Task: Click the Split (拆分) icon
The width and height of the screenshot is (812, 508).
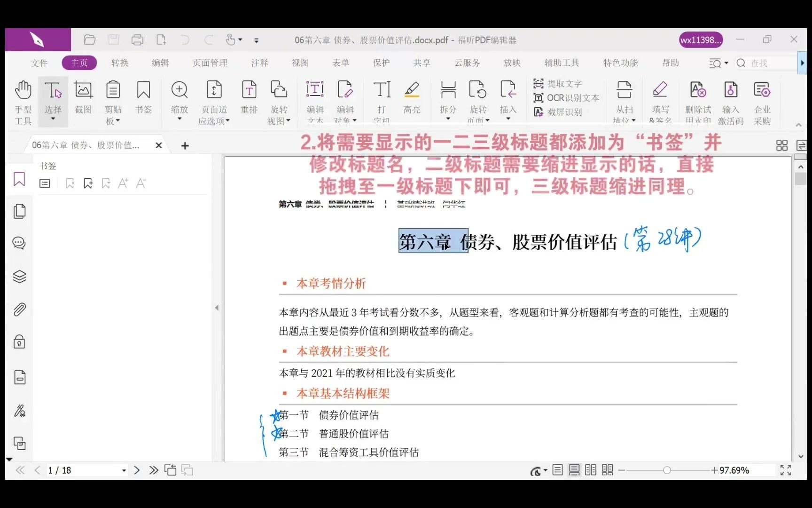Action: 448,90
